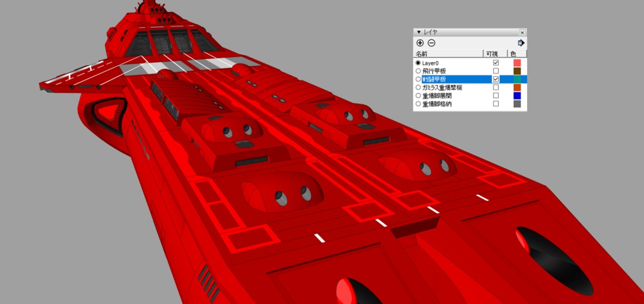Sort layers by 可視 column header
Viewport: 644px width, 304px height.
pos(495,54)
